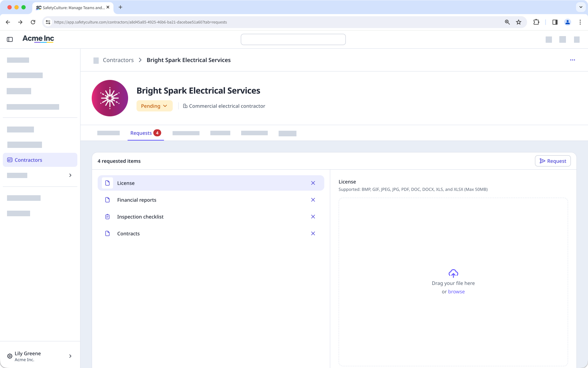This screenshot has width=588, height=368.
Task: Remove the Financial reports request
Action: click(313, 200)
